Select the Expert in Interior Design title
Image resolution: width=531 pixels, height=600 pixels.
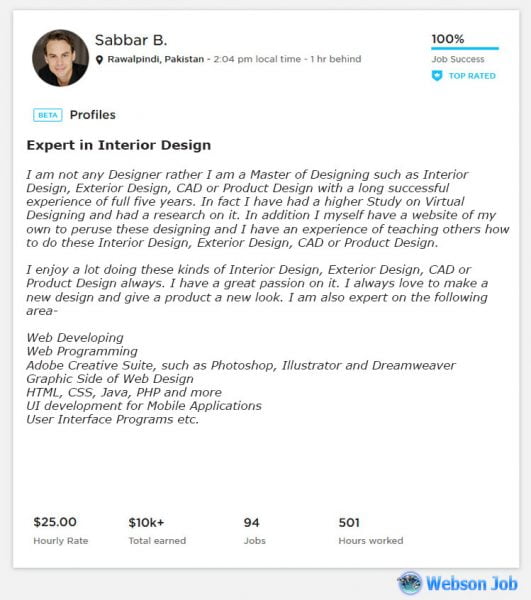click(x=119, y=145)
